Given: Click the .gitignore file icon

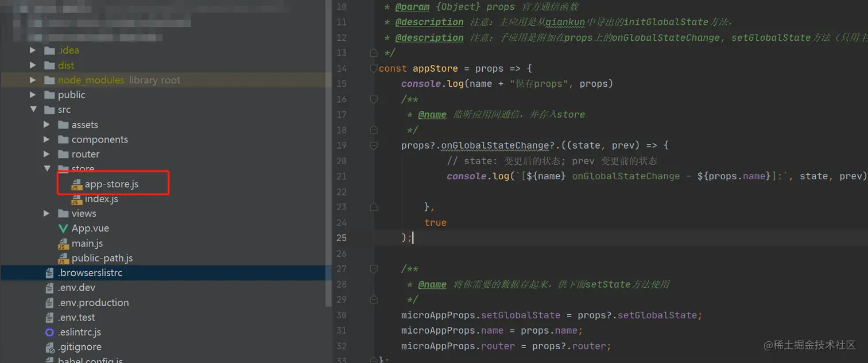Looking at the screenshot, I should coord(49,347).
